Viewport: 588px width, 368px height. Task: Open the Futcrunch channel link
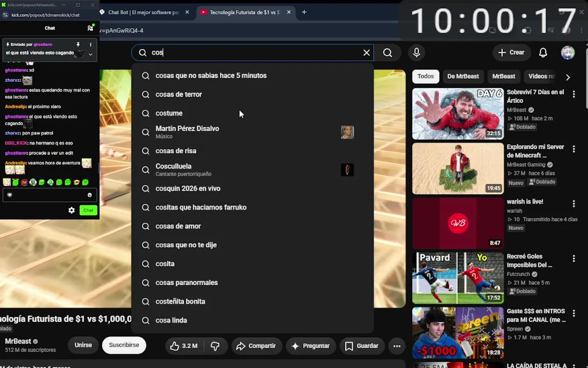pyautogui.click(x=518, y=274)
